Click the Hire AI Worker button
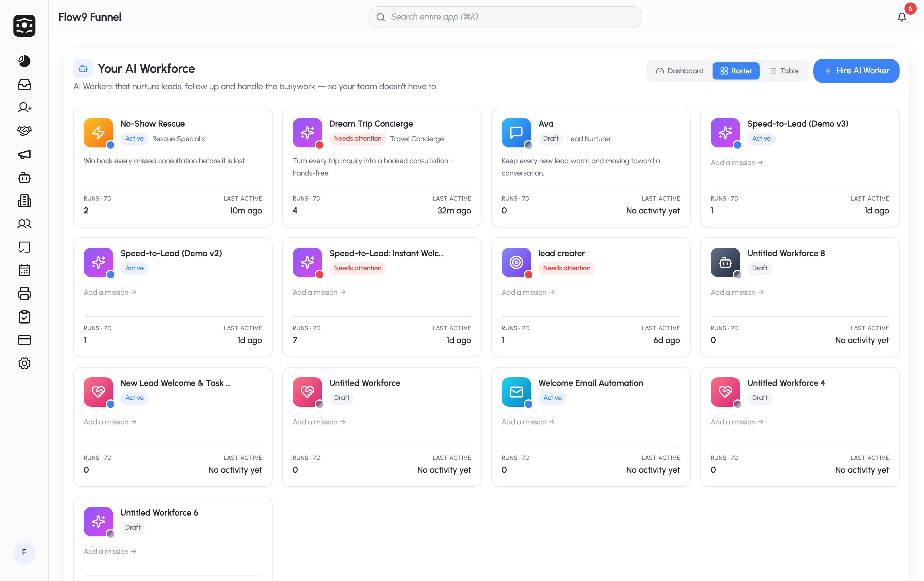Viewport: 924px width, 581px height. click(856, 71)
